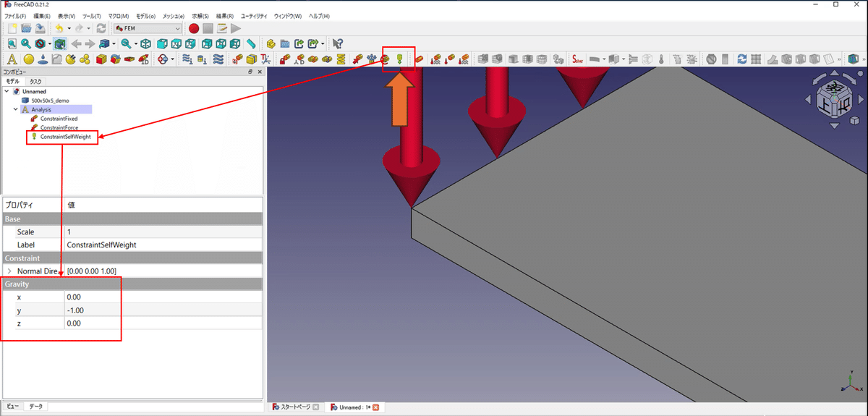This screenshot has width=868, height=416.
Task: Open the undo history dropdown arrow
Action: tap(69, 28)
